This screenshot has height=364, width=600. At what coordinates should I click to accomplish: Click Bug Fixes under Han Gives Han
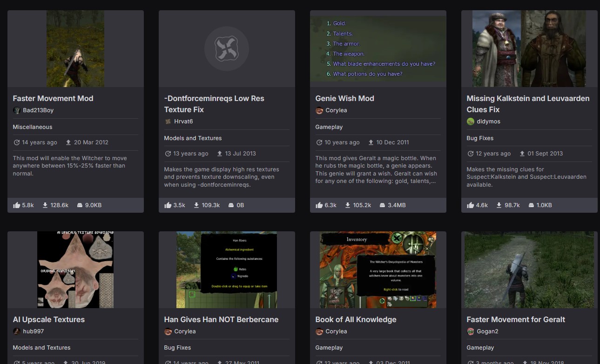click(177, 348)
